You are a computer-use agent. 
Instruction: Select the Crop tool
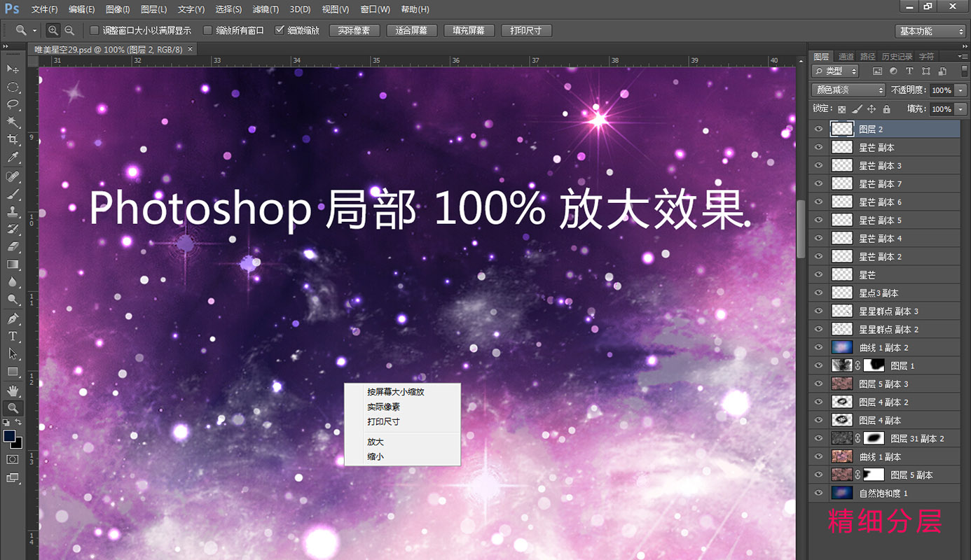click(13, 140)
